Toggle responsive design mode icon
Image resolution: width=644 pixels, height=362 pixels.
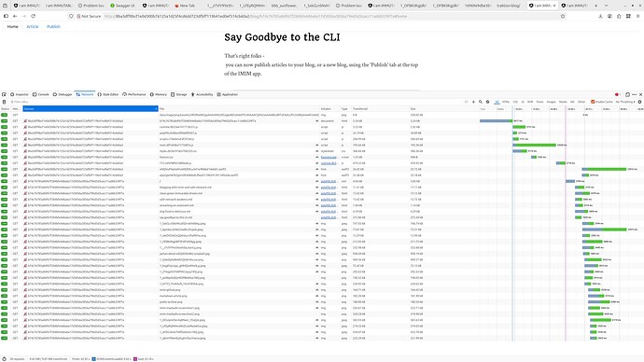click(627, 94)
